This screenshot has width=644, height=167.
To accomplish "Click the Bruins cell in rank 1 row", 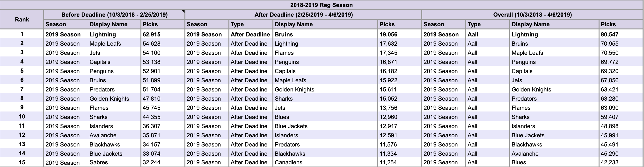I will pos(325,35).
